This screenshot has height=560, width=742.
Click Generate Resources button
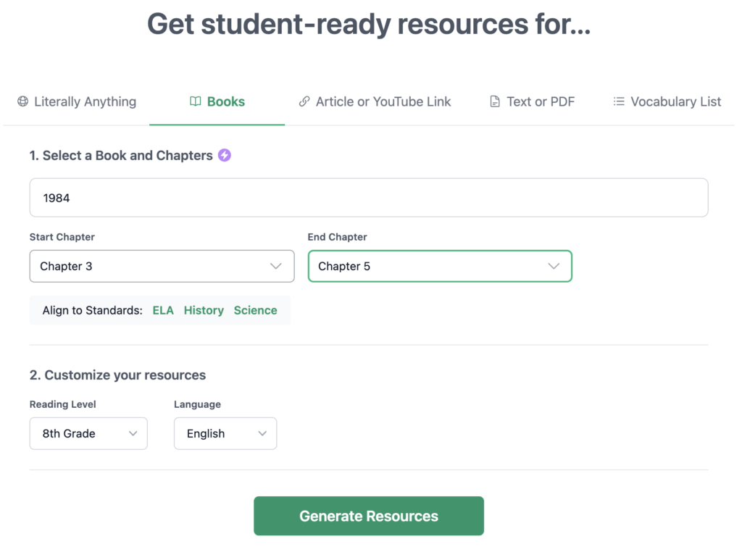pos(369,516)
